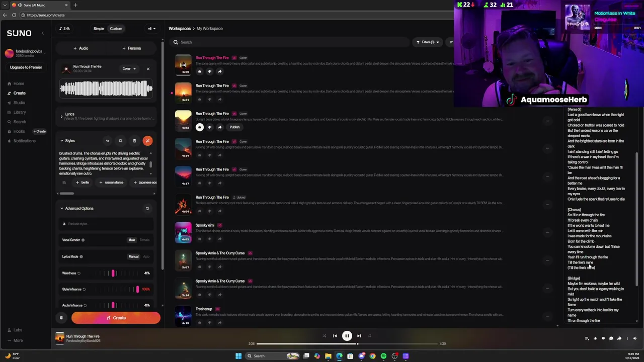Click the Hooks Create pill button
Viewport: 644px width, 362px height.
click(40, 131)
